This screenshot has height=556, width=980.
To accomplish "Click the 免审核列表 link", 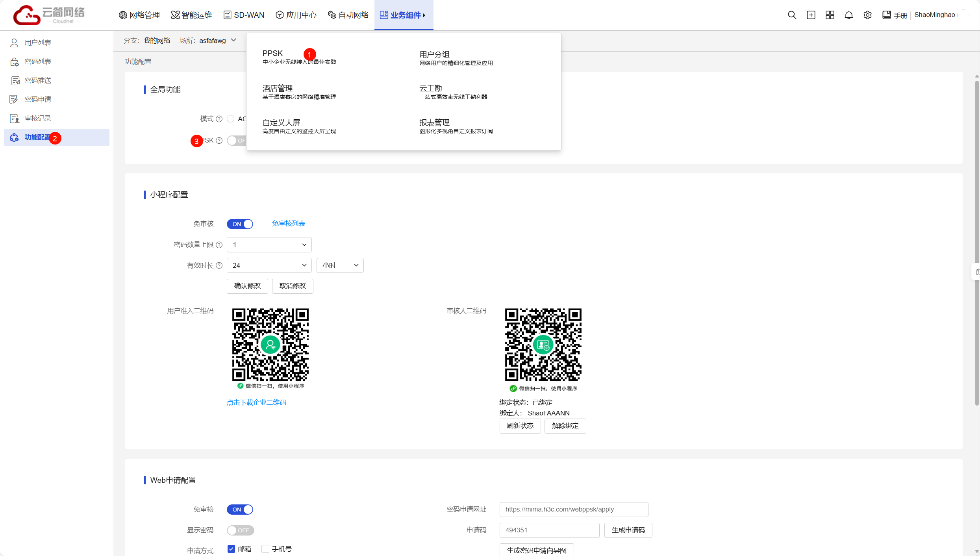I will click(288, 223).
